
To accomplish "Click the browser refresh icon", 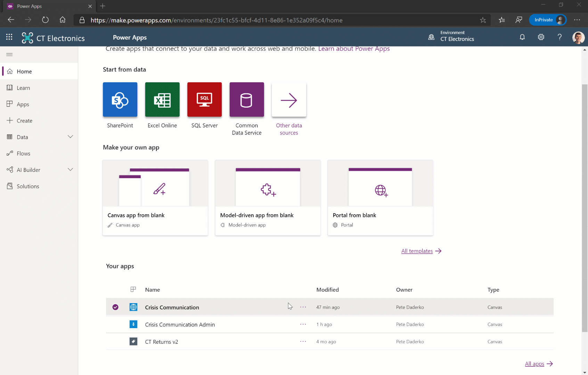I will (45, 20).
